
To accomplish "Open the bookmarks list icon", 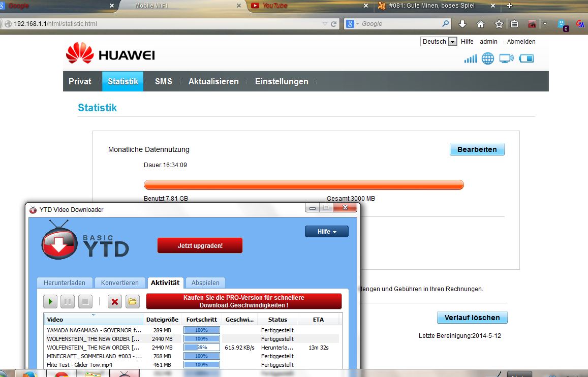I will [x=514, y=24].
